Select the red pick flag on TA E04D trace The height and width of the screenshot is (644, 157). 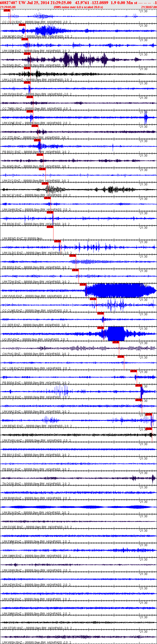27,53
